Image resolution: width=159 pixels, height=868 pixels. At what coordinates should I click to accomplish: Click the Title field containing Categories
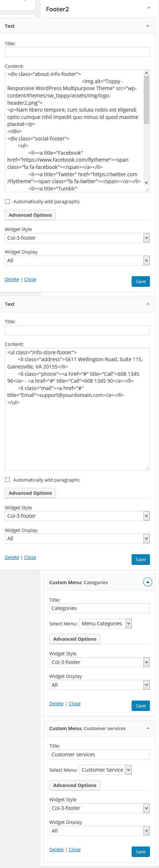100,608
